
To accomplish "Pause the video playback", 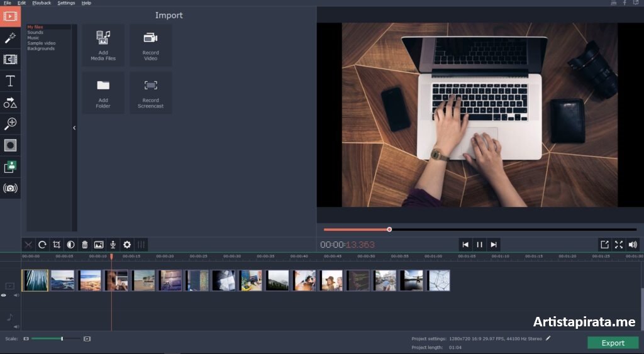I will click(x=479, y=245).
